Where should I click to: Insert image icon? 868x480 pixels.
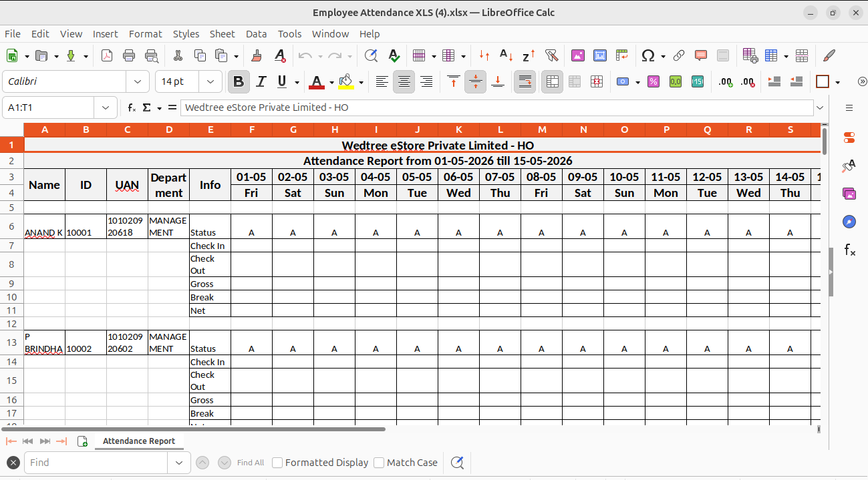(x=578, y=56)
